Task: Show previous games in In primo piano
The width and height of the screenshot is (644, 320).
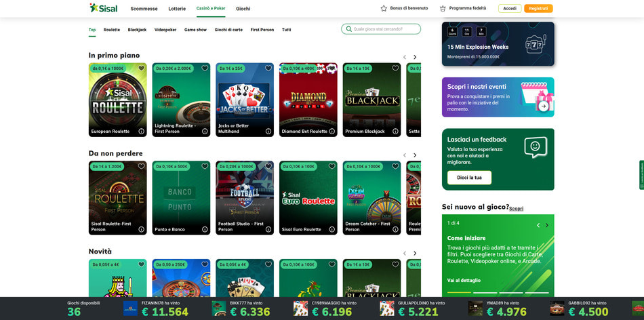Action: (x=405, y=57)
